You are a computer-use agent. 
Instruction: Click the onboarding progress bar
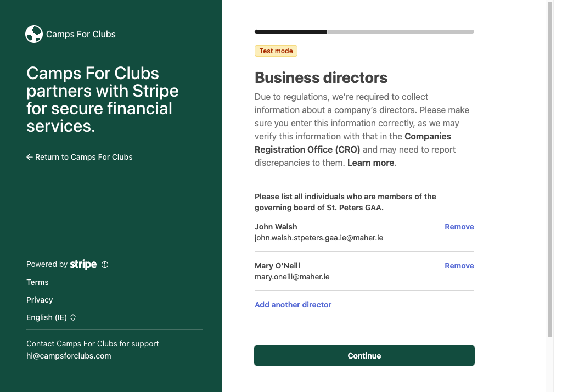pyautogui.click(x=364, y=32)
